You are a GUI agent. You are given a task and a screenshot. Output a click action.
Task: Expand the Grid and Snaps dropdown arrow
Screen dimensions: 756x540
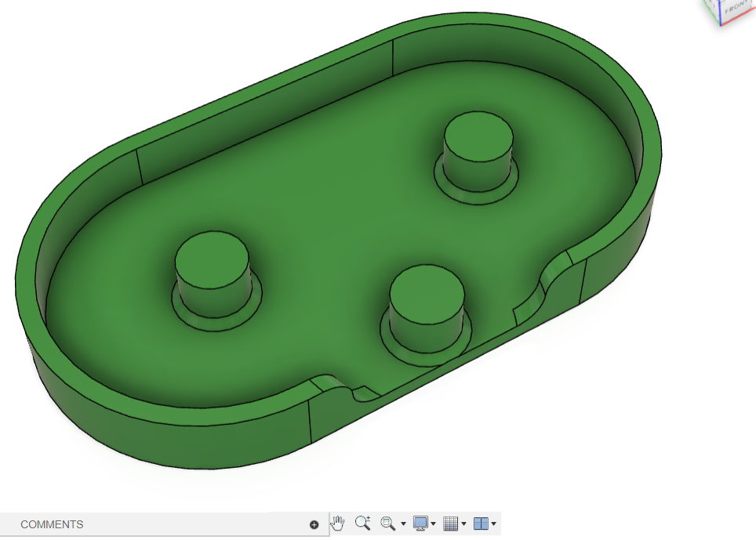(x=463, y=524)
